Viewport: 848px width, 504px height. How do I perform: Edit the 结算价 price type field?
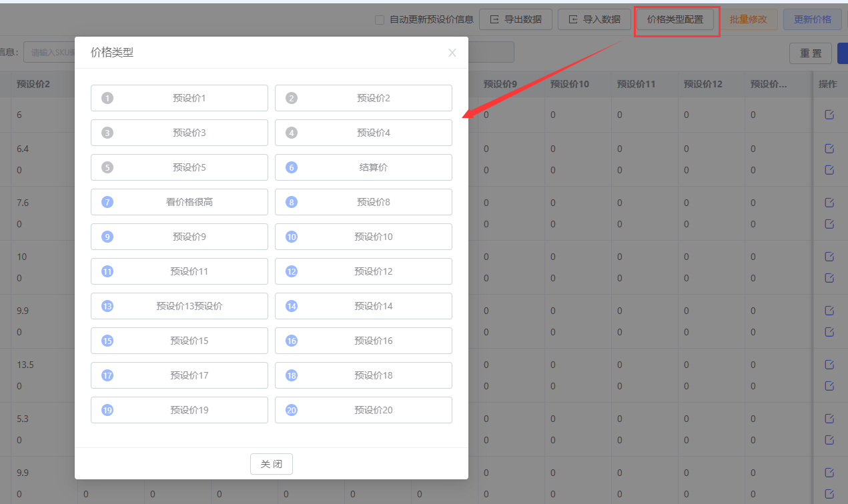coord(364,167)
